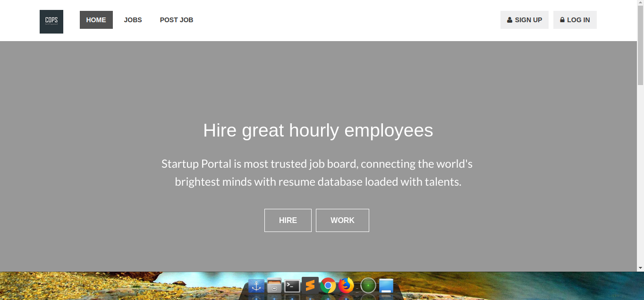The height and width of the screenshot is (300, 644).
Task: Click the vertical scrollbar thumb
Action: click(x=640, y=46)
